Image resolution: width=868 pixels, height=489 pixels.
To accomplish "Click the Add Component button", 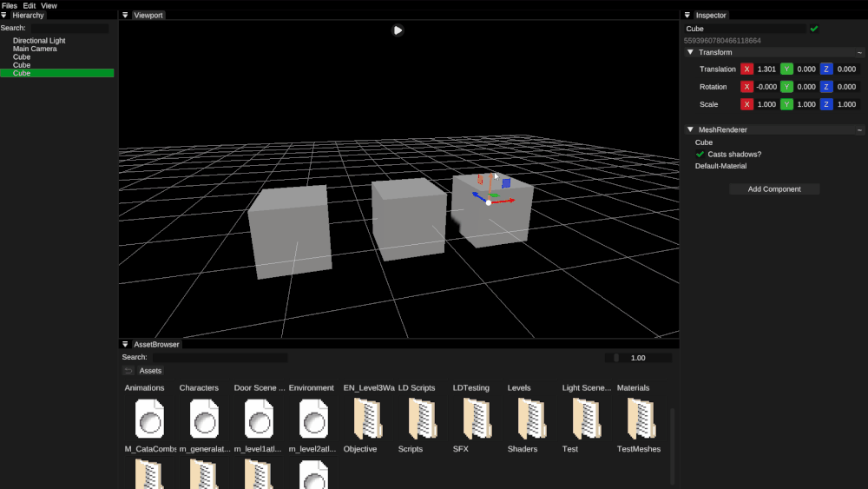I will [x=774, y=189].
